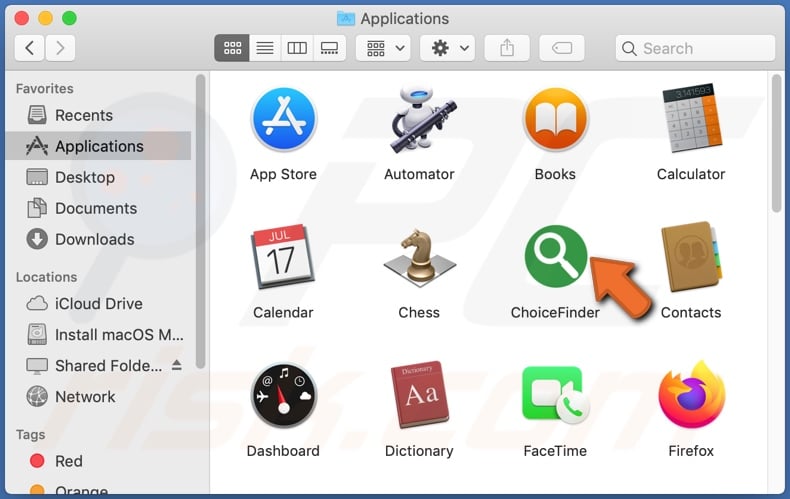
Task: Select the Dictionary app icon
Action: point(420,395)
